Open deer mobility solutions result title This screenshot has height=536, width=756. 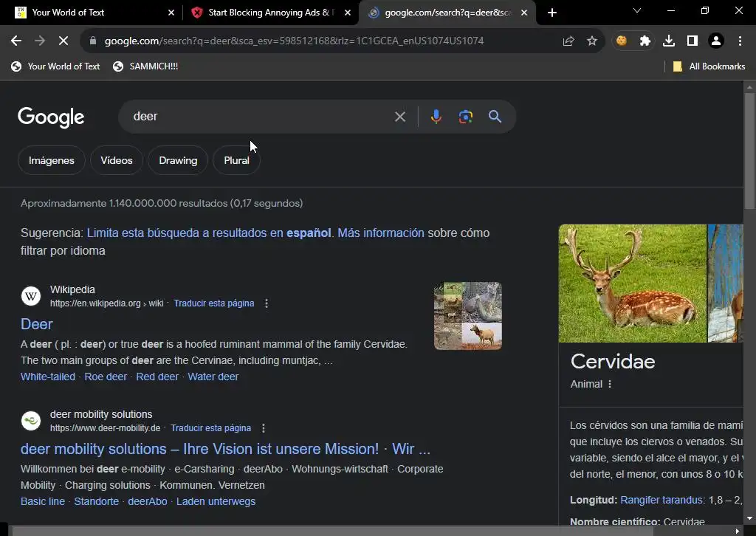(225, 449)
